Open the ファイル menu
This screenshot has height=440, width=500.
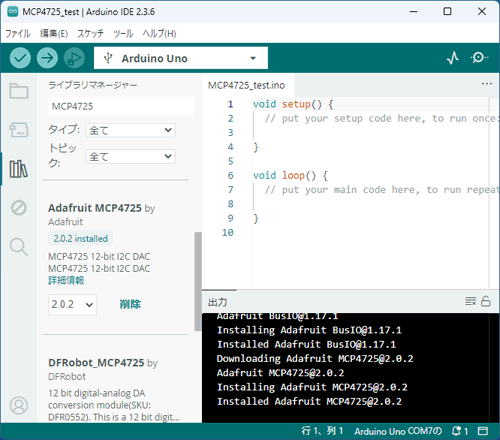pyautogui.click(x=18, y=33)
